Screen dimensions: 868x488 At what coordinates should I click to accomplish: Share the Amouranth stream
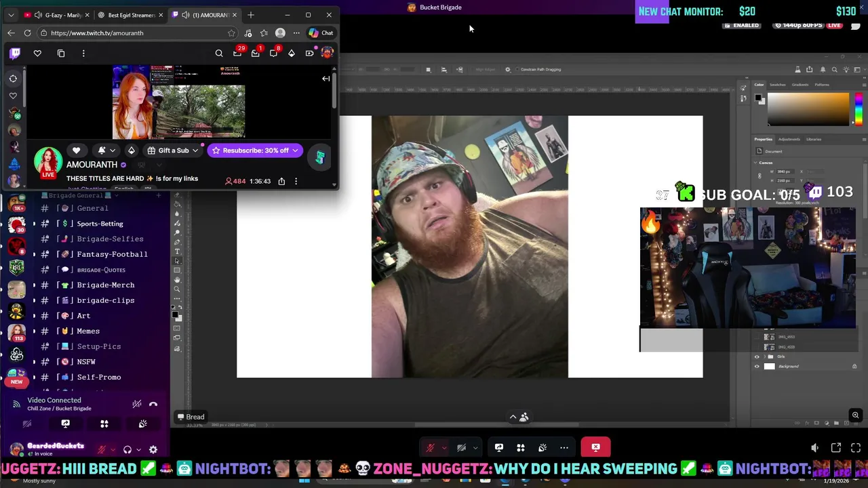281,181
